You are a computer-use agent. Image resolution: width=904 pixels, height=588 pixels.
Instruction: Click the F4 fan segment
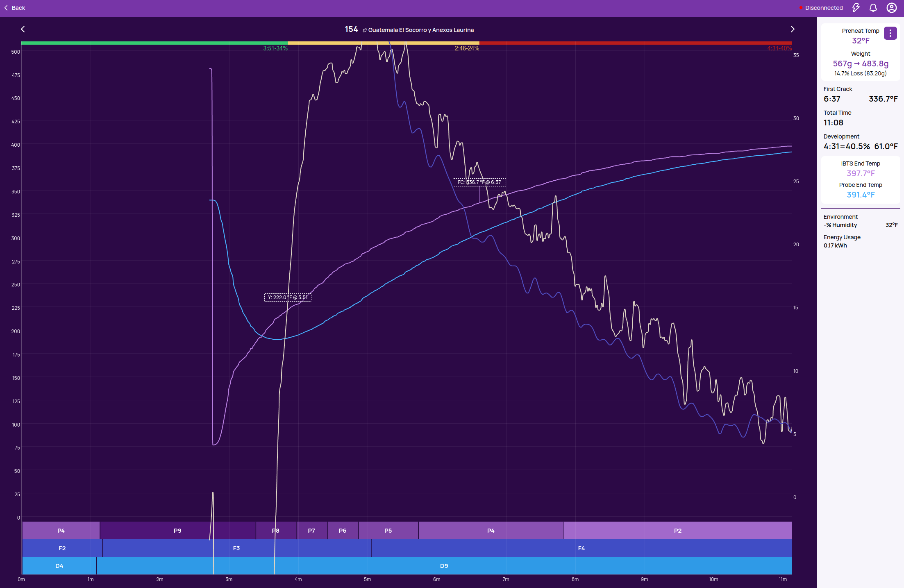[581, 548]
